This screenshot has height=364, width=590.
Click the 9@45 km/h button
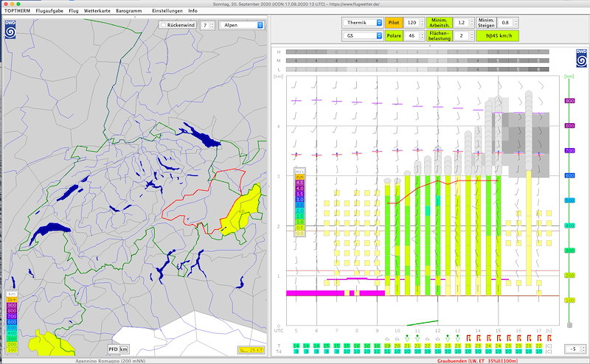[x=497, y=35]
